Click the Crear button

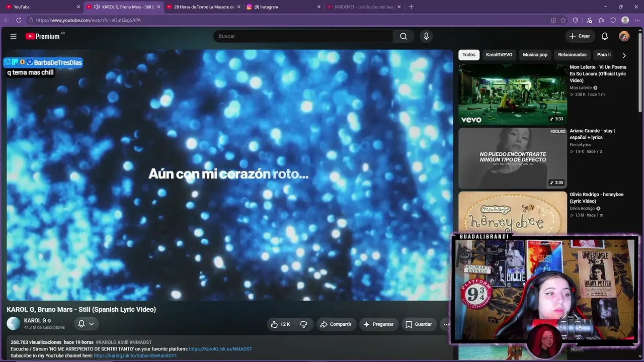579,36
